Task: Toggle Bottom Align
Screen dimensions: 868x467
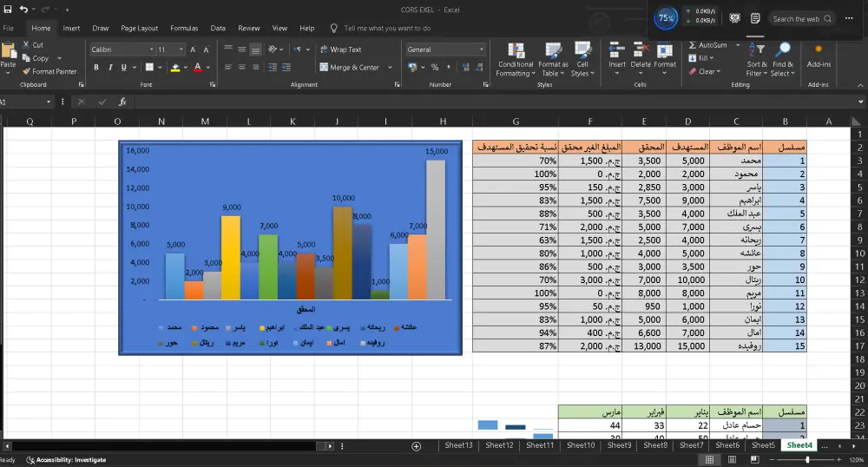Action: pyautogui.click(x=255, y=49)
